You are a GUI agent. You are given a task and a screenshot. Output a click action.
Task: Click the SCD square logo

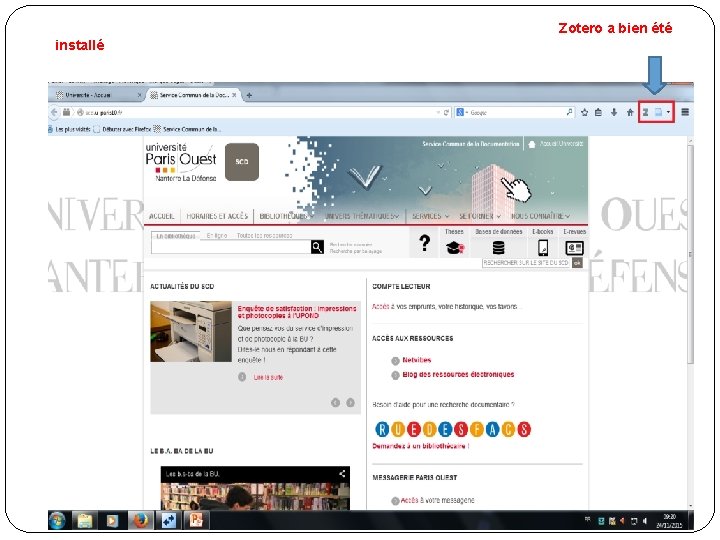click(x=242, y=162)
